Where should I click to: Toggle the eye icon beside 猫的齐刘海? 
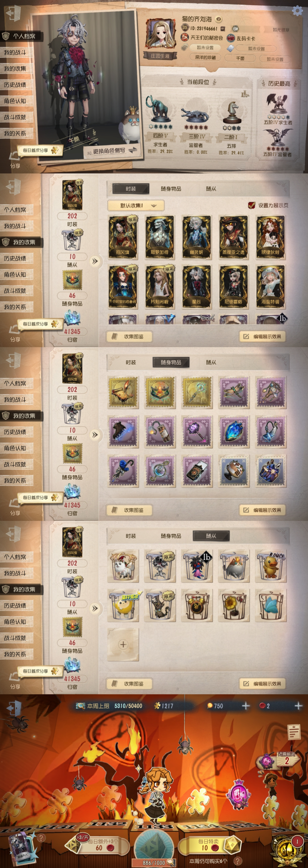(218, 19)
